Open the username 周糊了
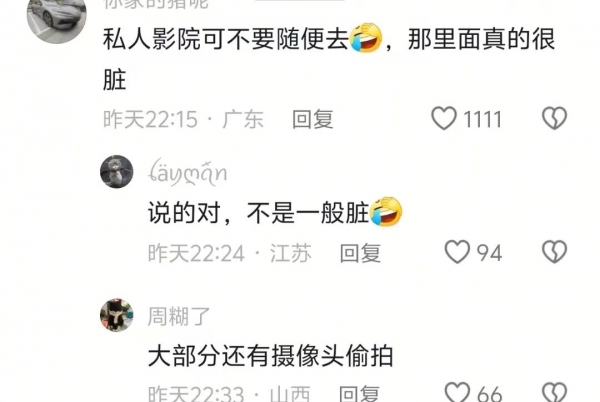 tap(179, 316)
